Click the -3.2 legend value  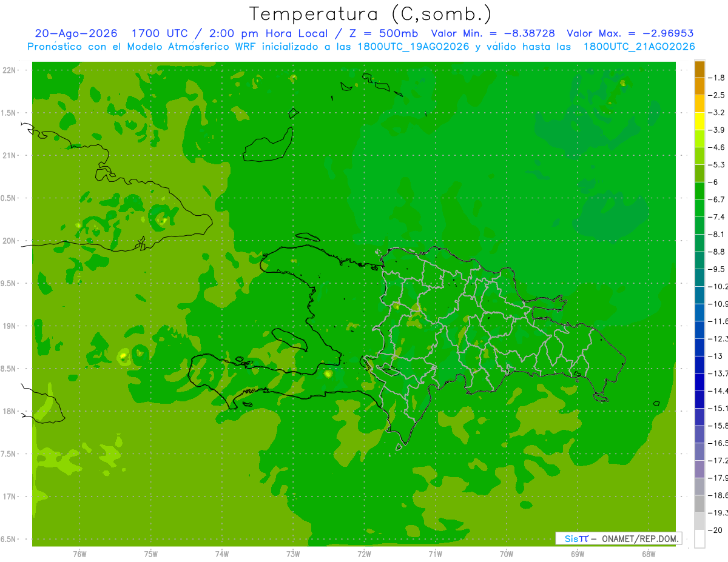tap(717, 112)
